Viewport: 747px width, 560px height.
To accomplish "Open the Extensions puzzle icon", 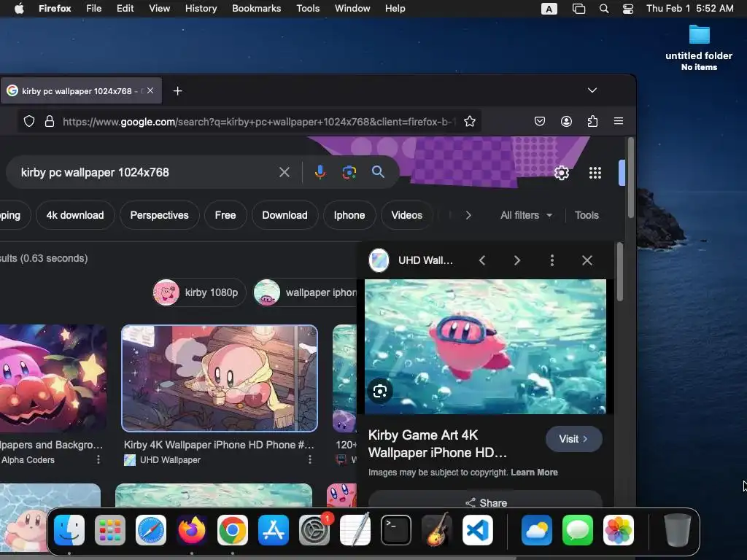I will (592, 122).
